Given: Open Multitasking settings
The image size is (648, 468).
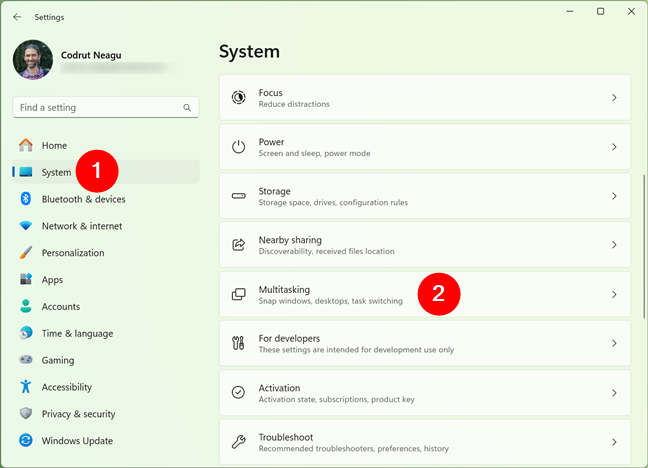Looking at the screenshot, I should 425,294.
